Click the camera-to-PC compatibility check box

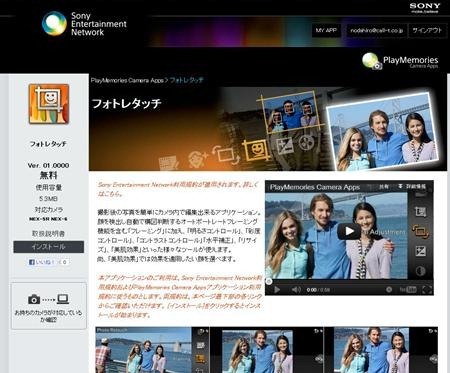coord(49,306)
